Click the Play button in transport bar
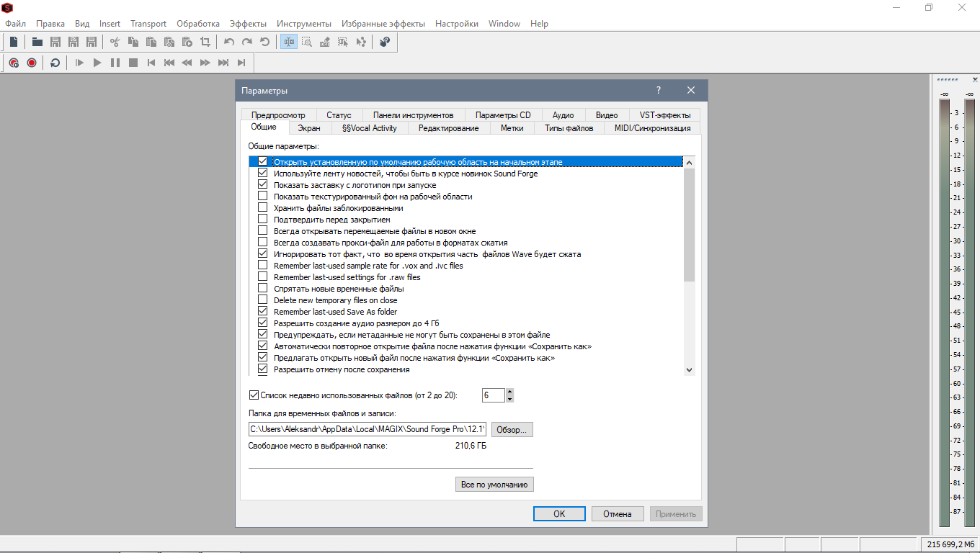The image size is (980, 553). coord(97,63)
